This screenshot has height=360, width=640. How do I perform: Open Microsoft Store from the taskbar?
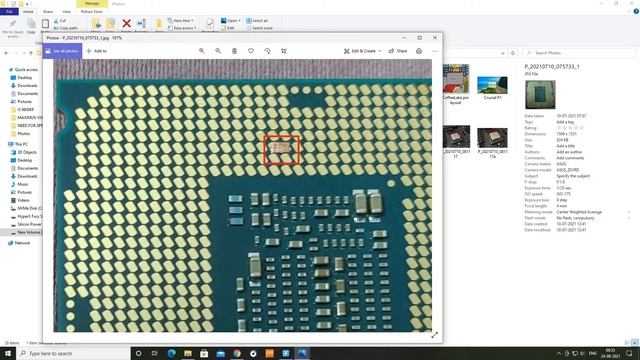pyautogui.click(x=204, y=353)
